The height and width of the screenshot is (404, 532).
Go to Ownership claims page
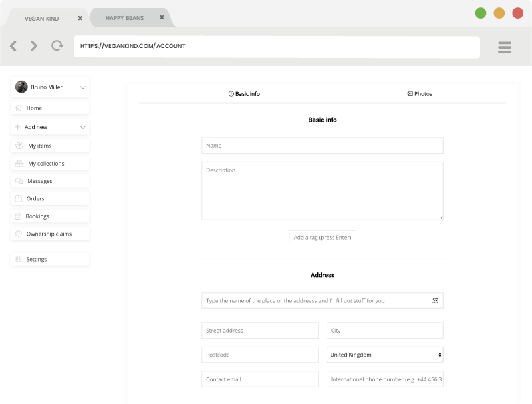point(49,234)
